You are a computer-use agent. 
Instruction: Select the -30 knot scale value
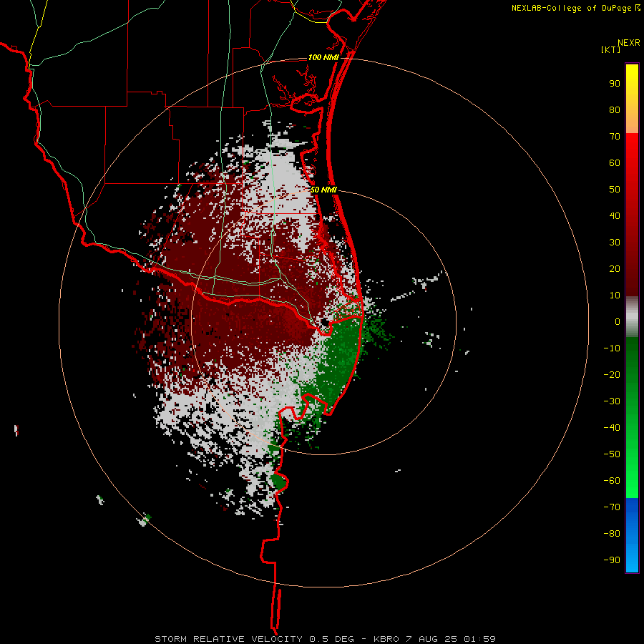point(612,401)
